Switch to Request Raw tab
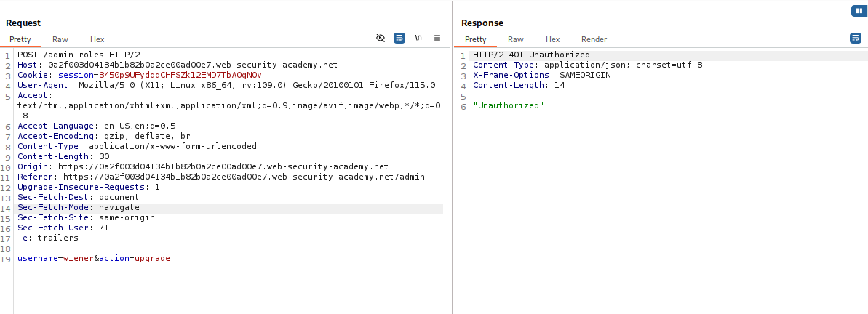The width and height of the screenshot is (868, 314). pyautogui.click(x=60, y=39)
